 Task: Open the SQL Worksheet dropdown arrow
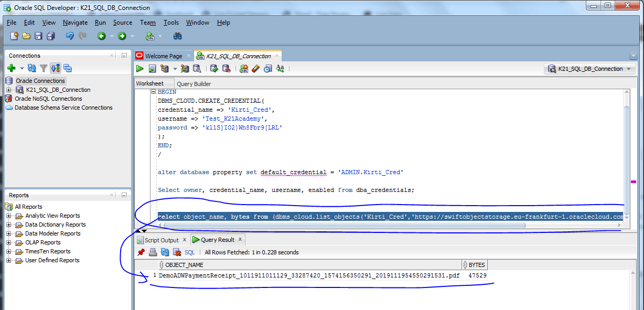tap(160, 36)
